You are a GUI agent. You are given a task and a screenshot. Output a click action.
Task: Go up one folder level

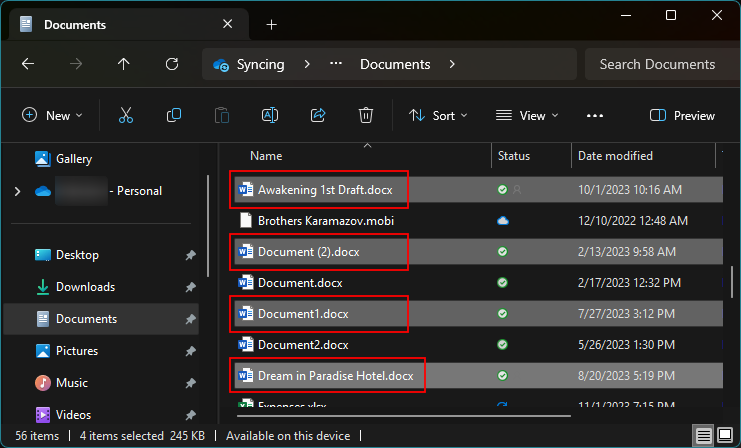(x=124, y=64)
